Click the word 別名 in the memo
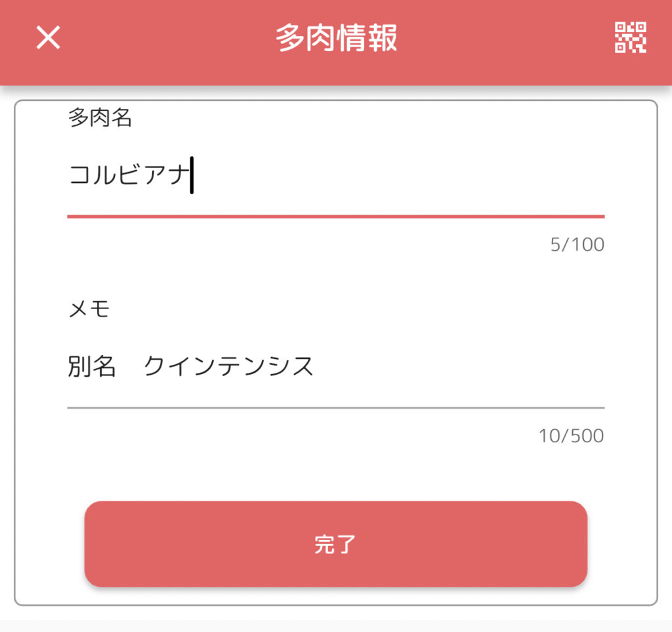The width and height of the screenshot is (672, 632). (x=92, y=366)
